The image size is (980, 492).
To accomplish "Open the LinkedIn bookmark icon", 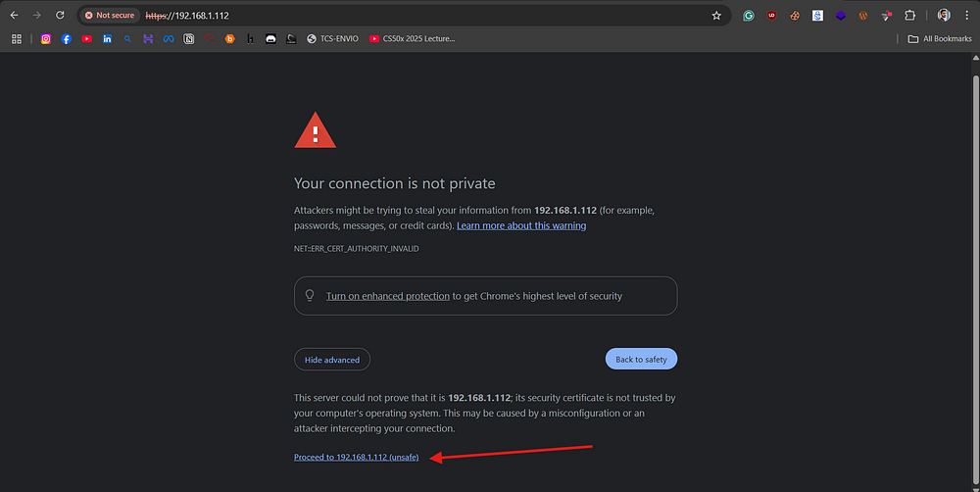I will (107, 39).
